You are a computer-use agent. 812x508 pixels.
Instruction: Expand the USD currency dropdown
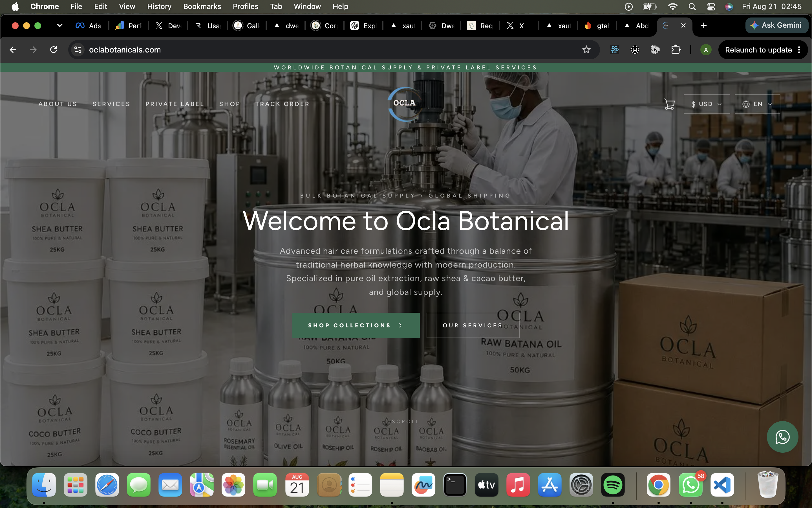pos(707,104)
